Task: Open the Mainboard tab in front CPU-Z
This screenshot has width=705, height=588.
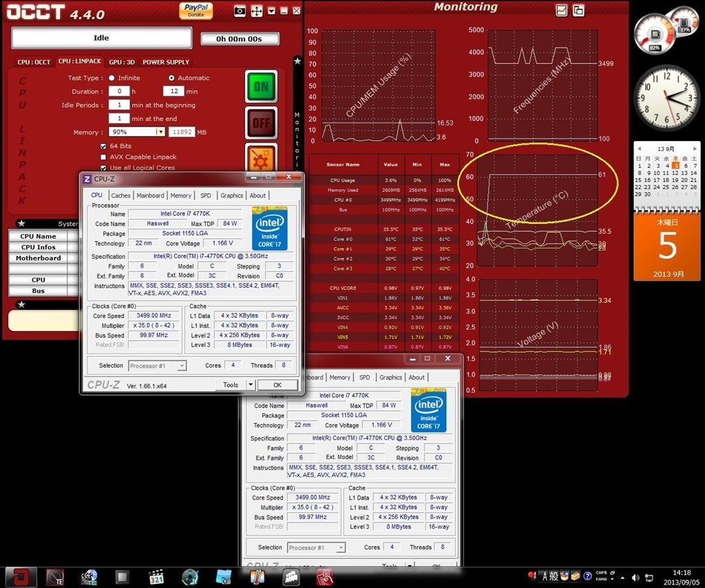Action: click(x=150, y=196)
